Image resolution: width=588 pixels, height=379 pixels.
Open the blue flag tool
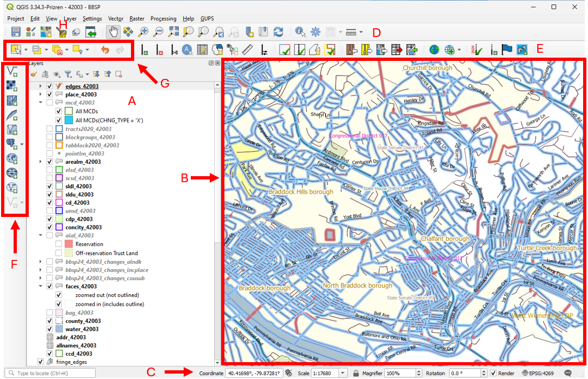(507, 50)
